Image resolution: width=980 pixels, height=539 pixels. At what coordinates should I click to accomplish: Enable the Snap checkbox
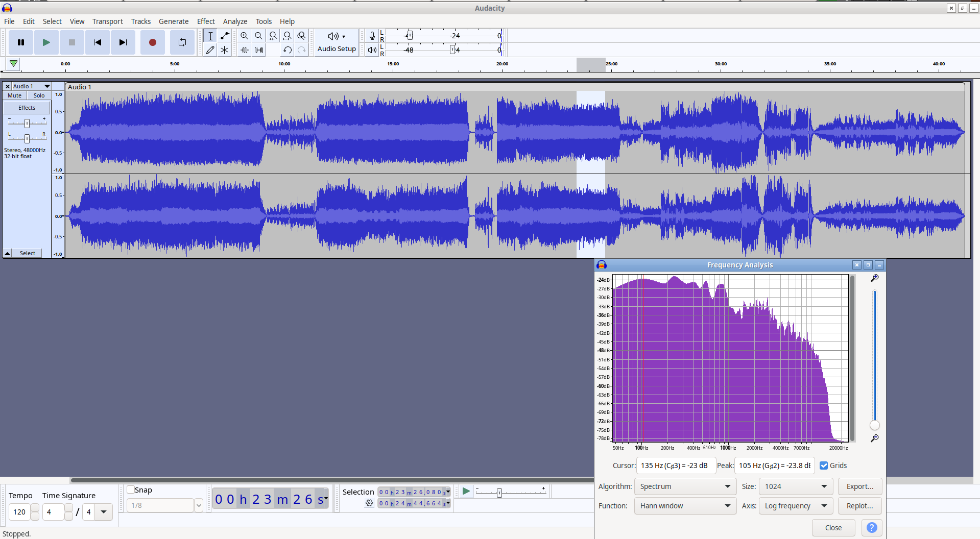tap(131, 490)
